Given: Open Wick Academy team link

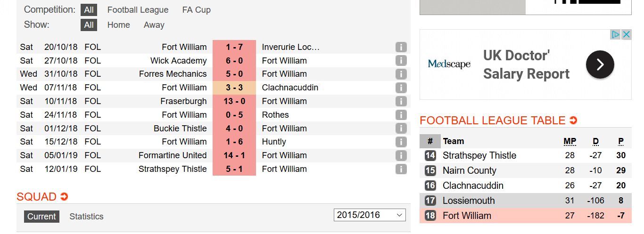Looking at the screenshot, I should tap(178, 61).
